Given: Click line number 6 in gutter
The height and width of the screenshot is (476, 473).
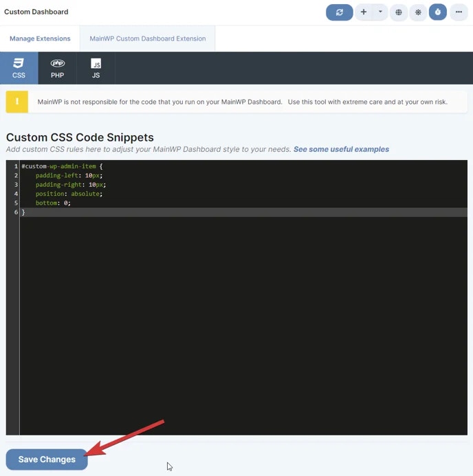Looking at the screenshot, I should (x=16, y=212).
